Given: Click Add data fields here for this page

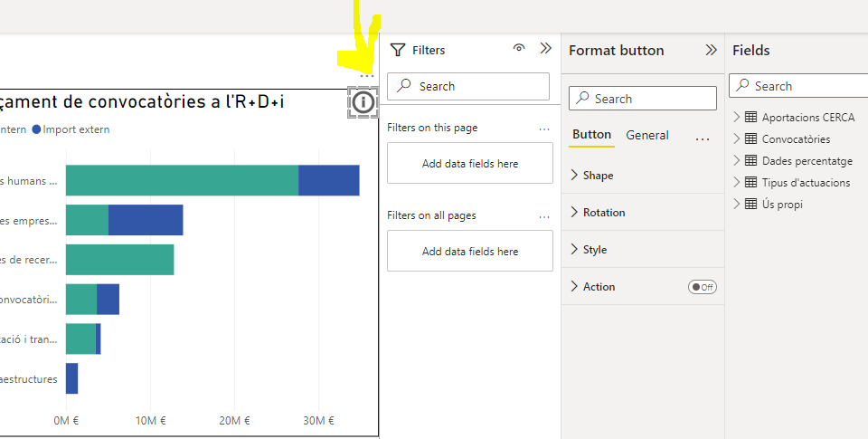Looking at the screenshot, I should click(470, 163).
